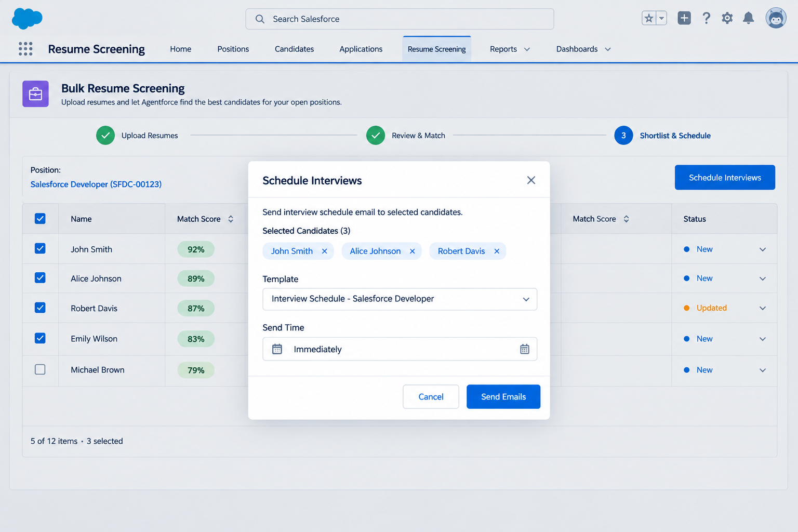Sort by the left Match Score column
This screenshot has width=798, height=532.
click(231, 219)
